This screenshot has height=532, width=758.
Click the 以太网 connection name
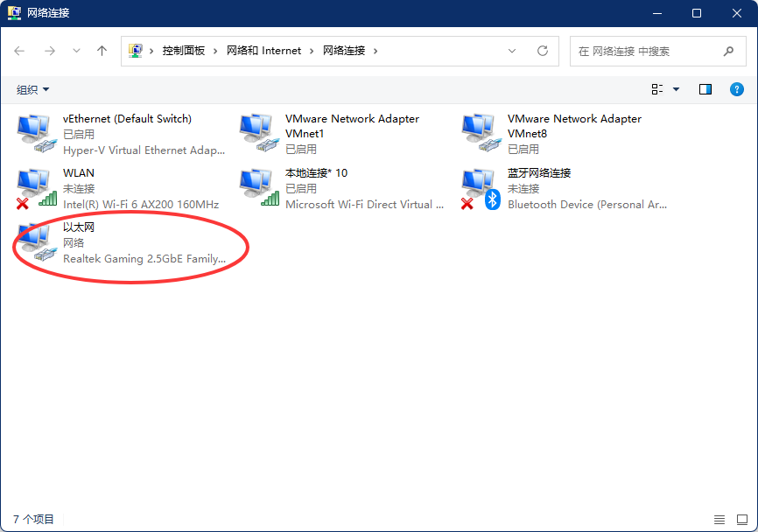click(x=78, y=227)
